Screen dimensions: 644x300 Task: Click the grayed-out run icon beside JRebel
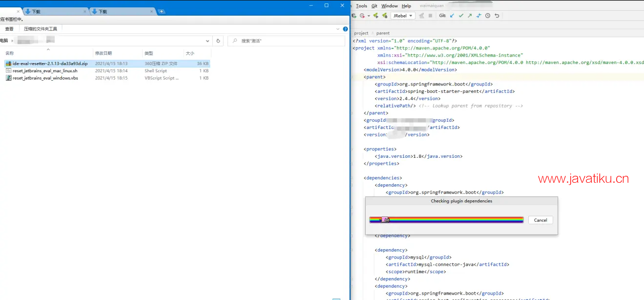[422, 16]
